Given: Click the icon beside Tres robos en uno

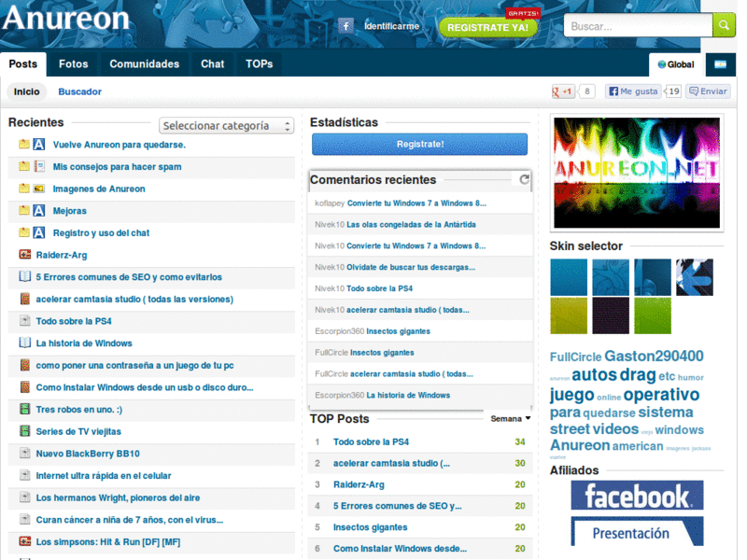Looking at the screenshot, I should click(25, 409).
